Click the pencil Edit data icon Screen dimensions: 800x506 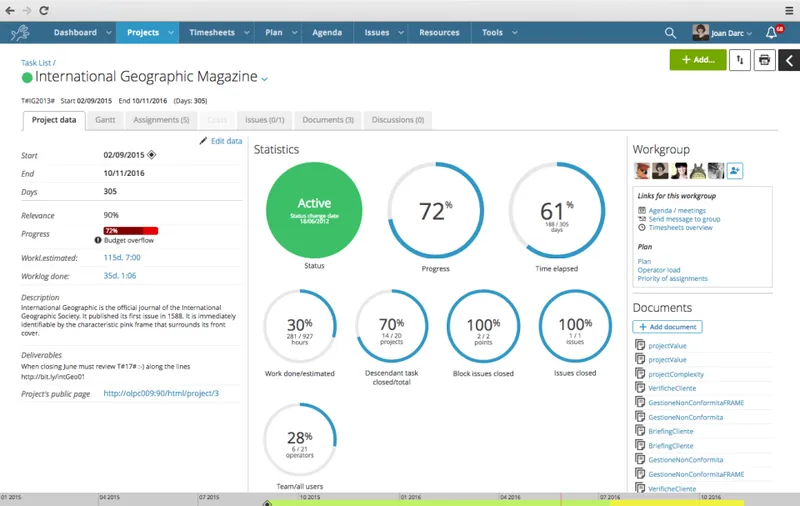coord(203,141)
